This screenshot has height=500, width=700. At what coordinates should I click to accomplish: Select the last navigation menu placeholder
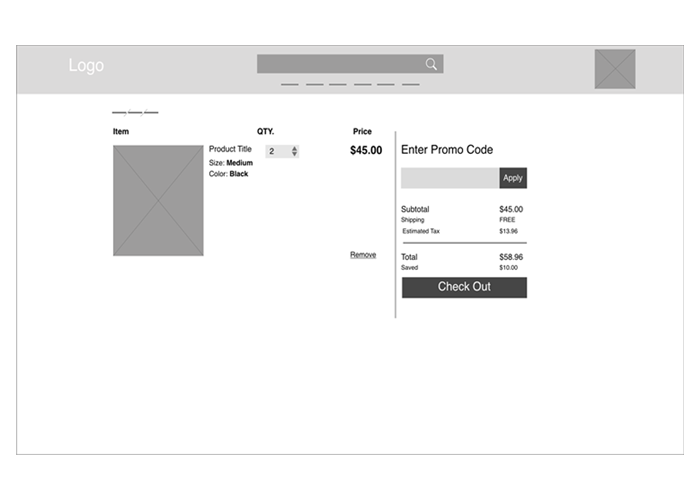[410, 85]
